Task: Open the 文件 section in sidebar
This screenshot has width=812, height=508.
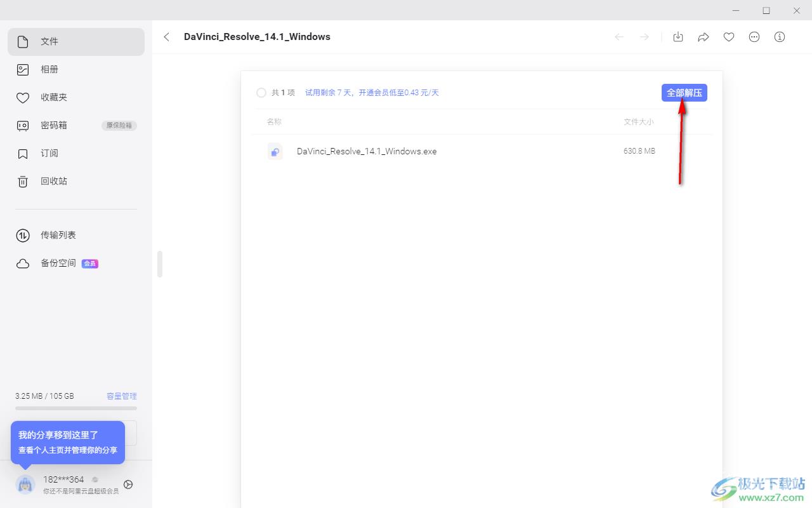Action: point(76,42)
